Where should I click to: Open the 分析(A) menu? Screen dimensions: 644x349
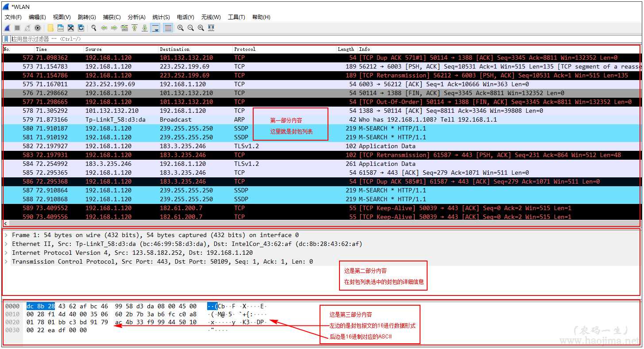(x=137, y=17)
